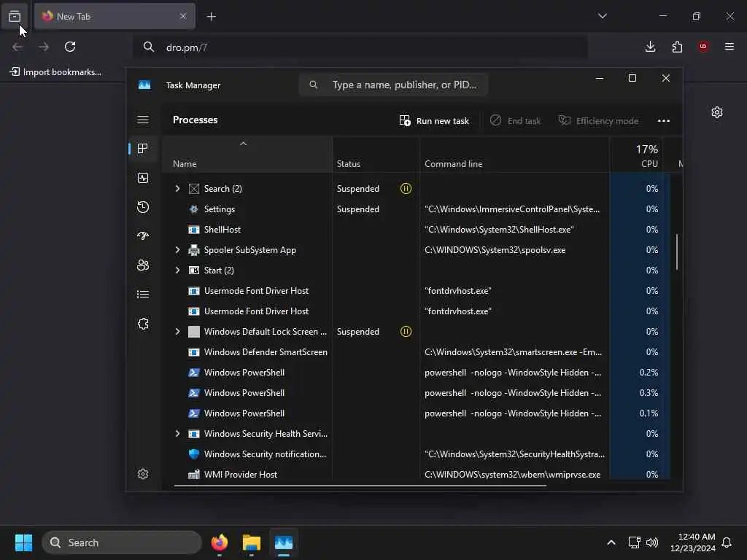Click the Import bookmarks link

click(x=55, y=72)
